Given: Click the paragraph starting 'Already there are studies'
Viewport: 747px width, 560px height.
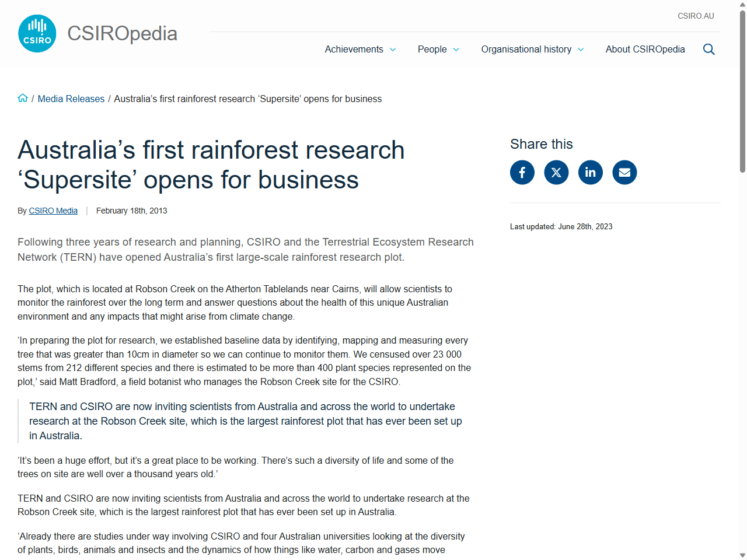Looking at the screenshot, I should 241,543.
